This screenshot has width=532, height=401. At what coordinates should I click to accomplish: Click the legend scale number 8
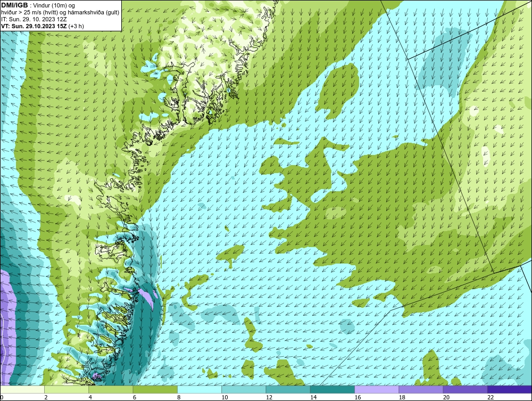tap(179, 397)
